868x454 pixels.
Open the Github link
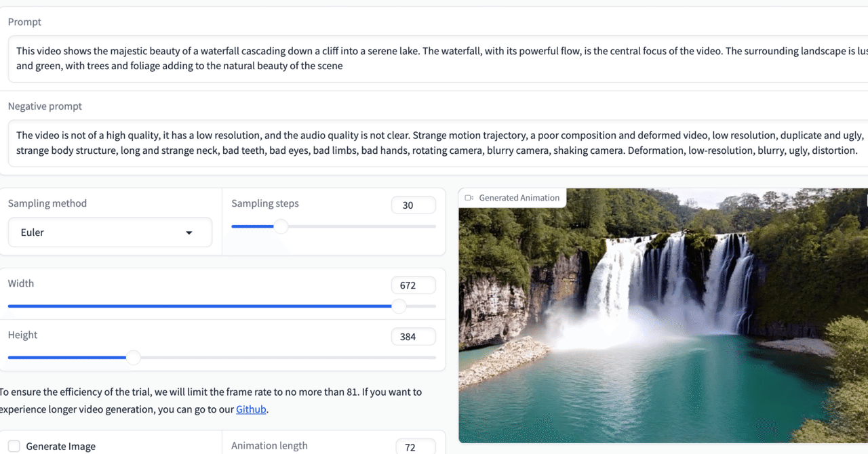pos(251,409)
